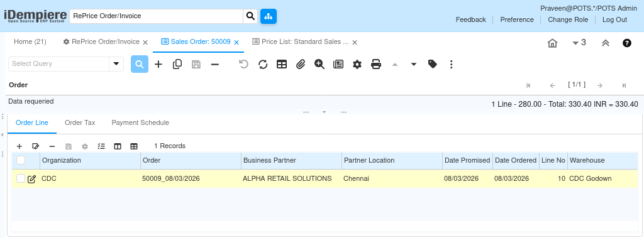Click the customize columns icon
Screen dimensions: 644x238
[x=118, y=146]
